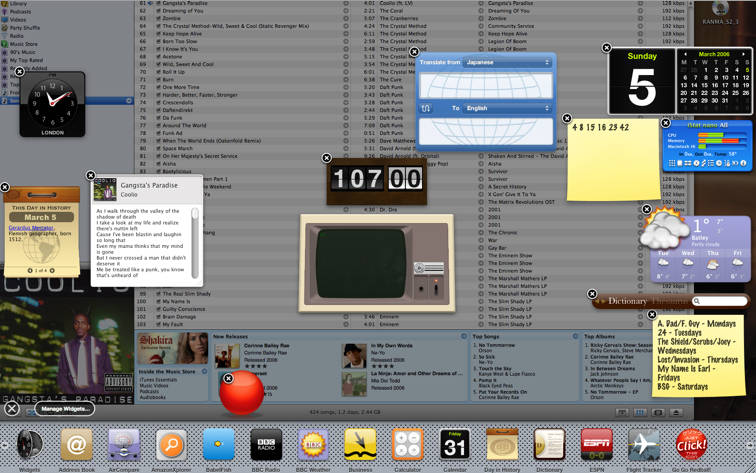Open the ESPN widget icon
This screenshot has width=756, height=473.
(x=596, y=445)
